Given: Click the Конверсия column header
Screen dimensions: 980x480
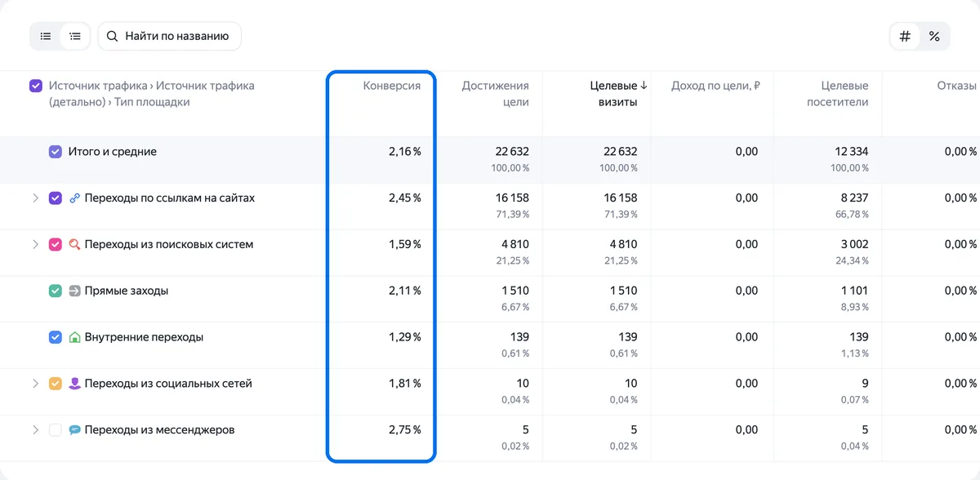Looking at the screenshot, I should click(392, 86).
